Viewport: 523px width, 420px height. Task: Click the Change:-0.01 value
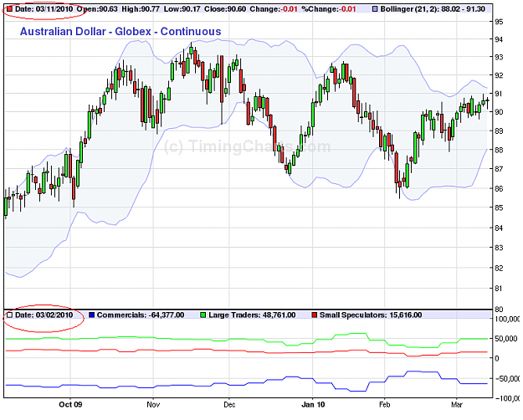(274, 9)
